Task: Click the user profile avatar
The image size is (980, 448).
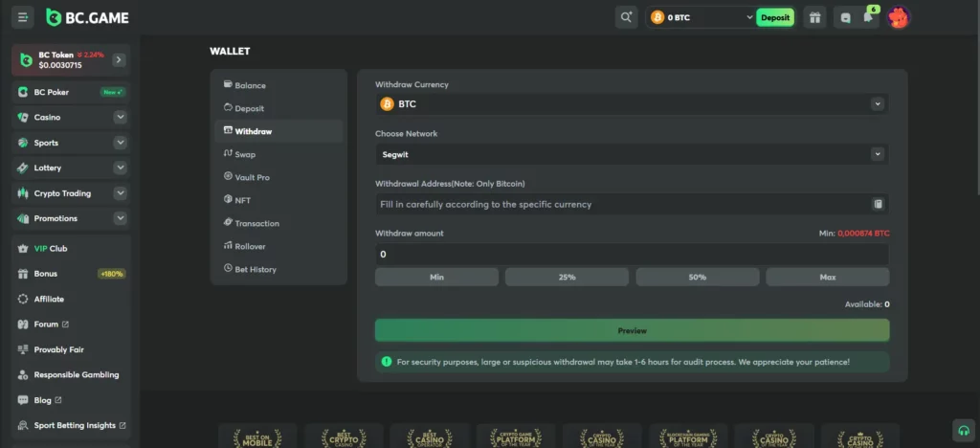Action: pos(899,17)
